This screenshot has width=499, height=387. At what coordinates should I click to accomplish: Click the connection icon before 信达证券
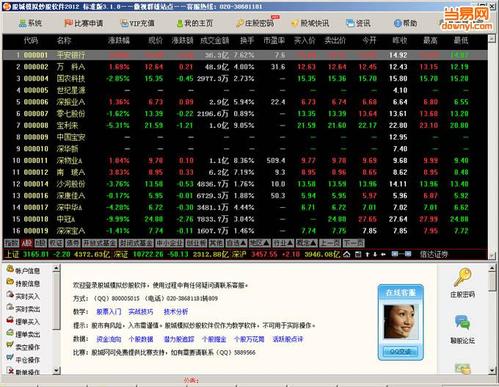pyautogui.click(x=401, y=254)
